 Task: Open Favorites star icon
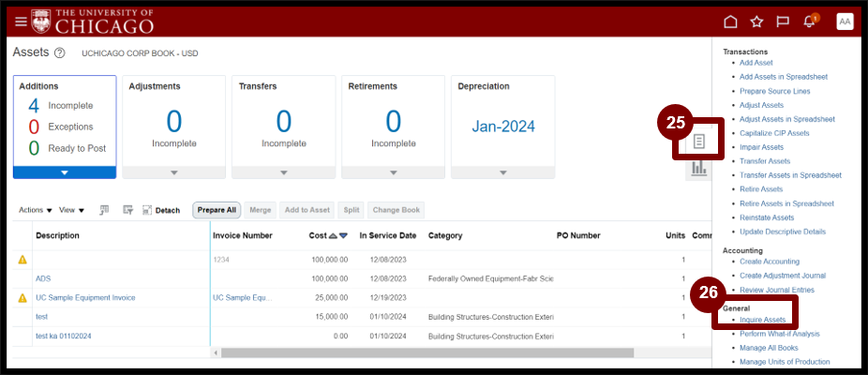(756, 22)
